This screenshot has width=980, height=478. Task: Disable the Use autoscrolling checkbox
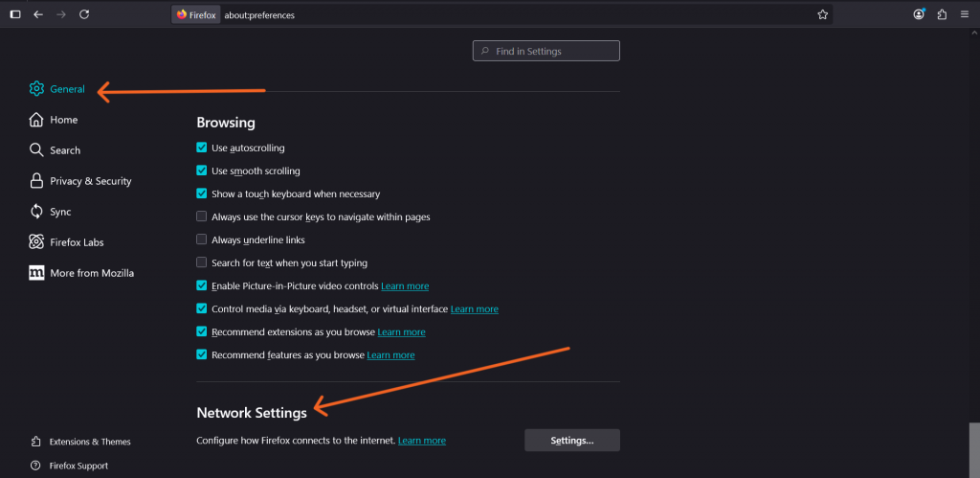pos(202,148)
